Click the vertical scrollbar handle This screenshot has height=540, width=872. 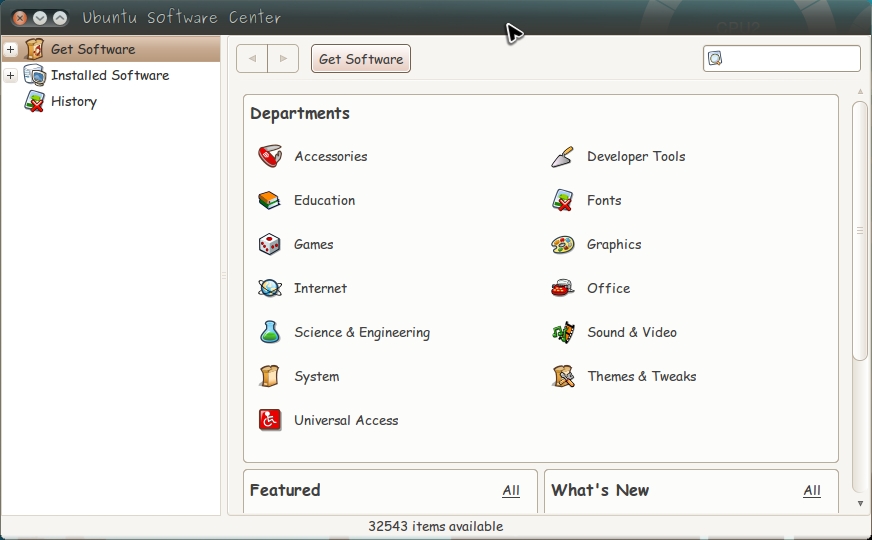(x=860, y=231)
